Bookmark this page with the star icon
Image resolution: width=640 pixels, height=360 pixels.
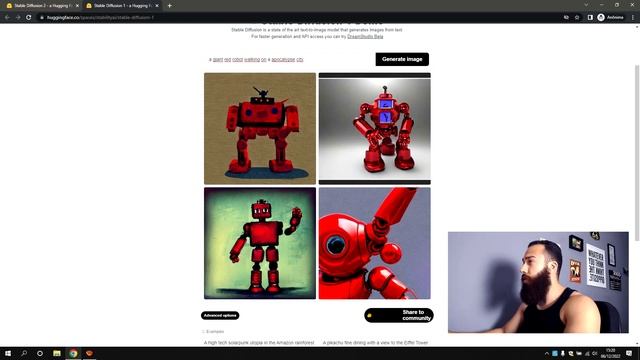click(577, 18)
